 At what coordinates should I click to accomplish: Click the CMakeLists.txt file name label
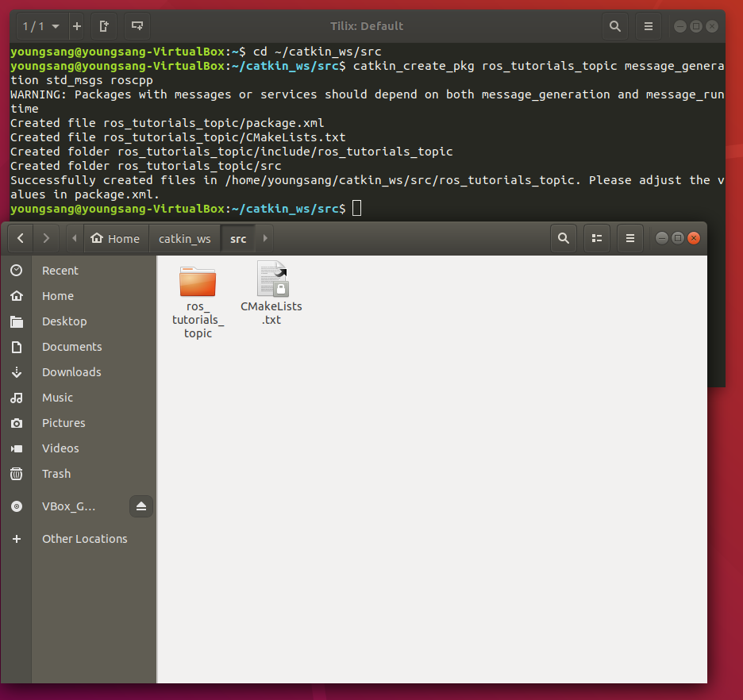pos(271,313)
